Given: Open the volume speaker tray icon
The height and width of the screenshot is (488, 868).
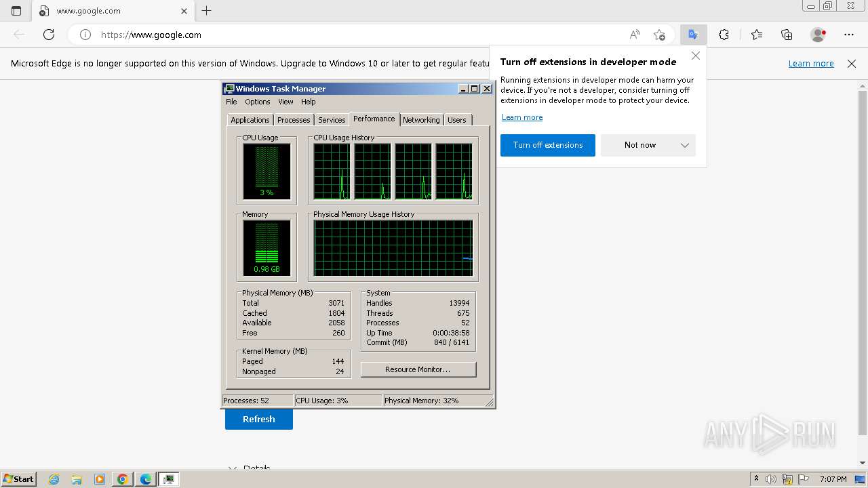Looking at the screenshot, I should point(771,479).
